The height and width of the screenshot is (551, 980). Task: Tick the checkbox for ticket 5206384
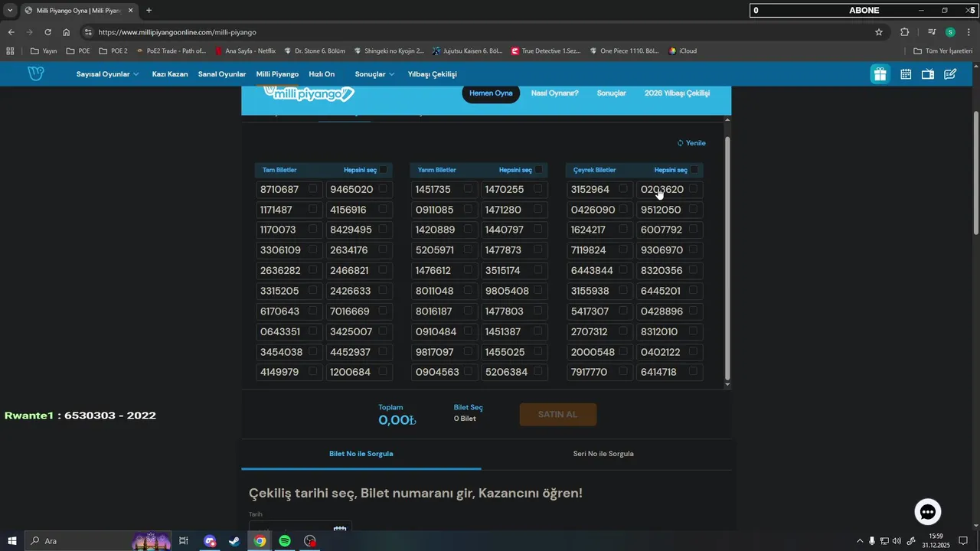(x=537, y=371)
